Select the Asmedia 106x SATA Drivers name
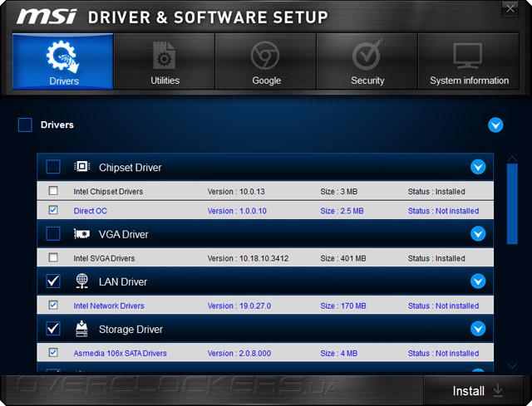 (x=120, y=353)
